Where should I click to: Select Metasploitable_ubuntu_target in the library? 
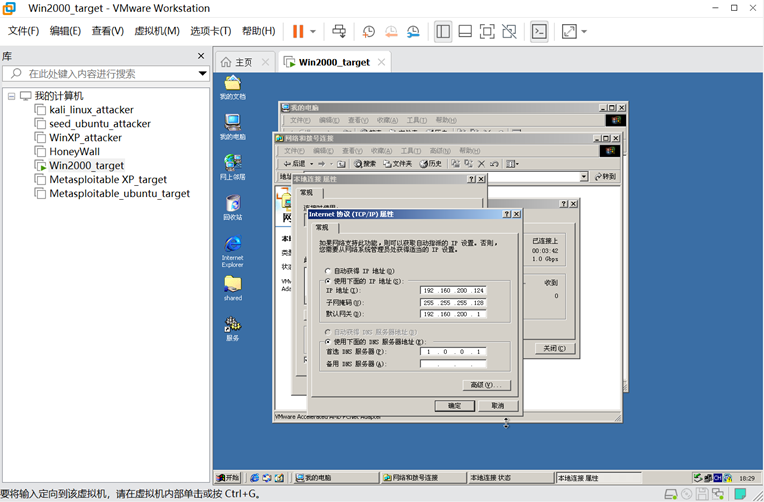(119, 193)
